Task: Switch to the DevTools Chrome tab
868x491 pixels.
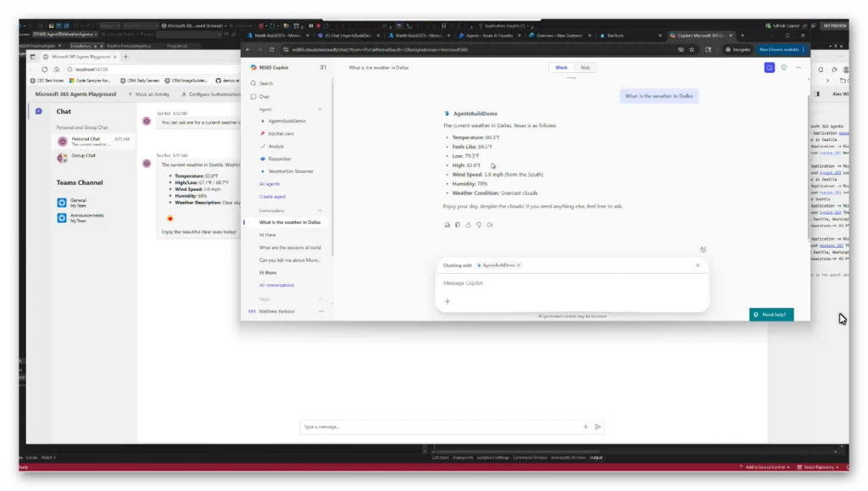Action: click(x=631, y=36)
